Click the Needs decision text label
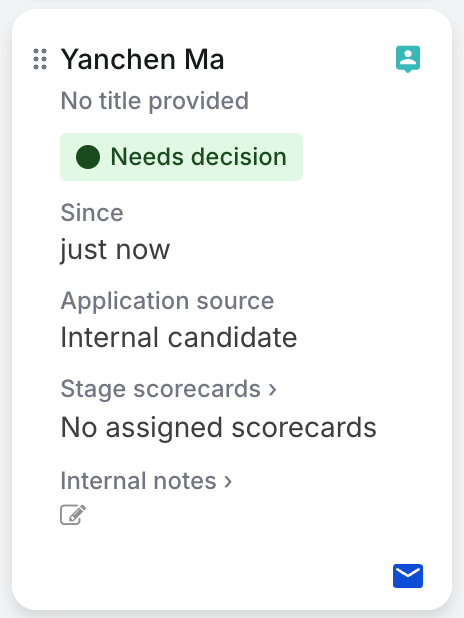Screen dimensions: 464x618 pyautogui.click(x=198, y=157)
